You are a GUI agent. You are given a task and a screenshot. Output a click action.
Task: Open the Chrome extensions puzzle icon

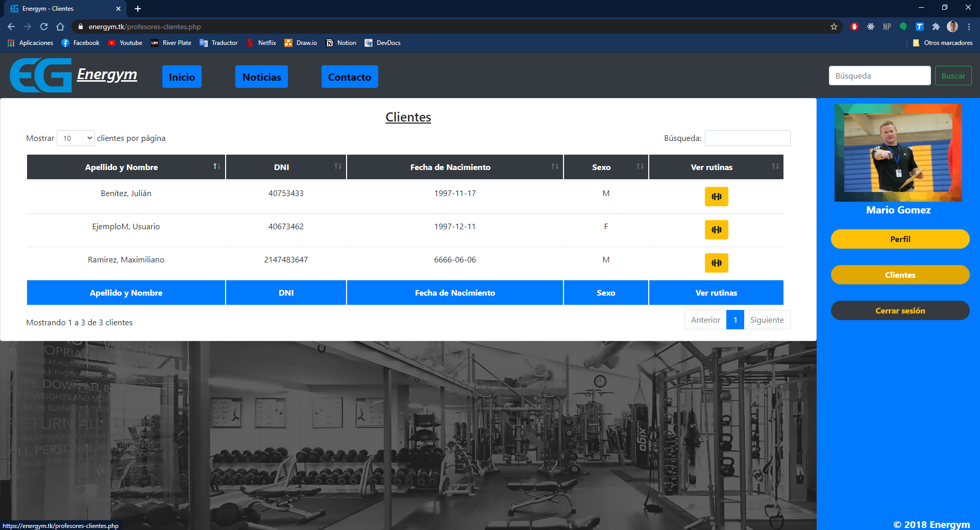coord(936,27)
